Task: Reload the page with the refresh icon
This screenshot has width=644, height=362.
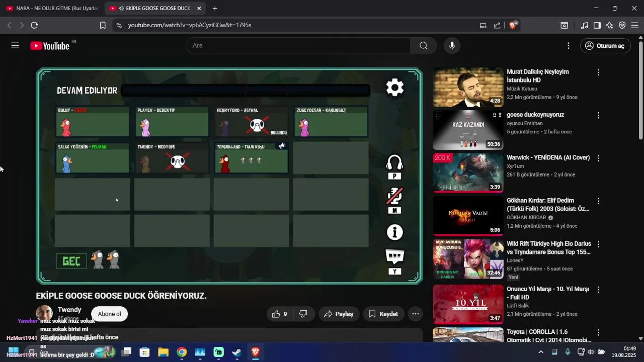Action: pos(34,25)
